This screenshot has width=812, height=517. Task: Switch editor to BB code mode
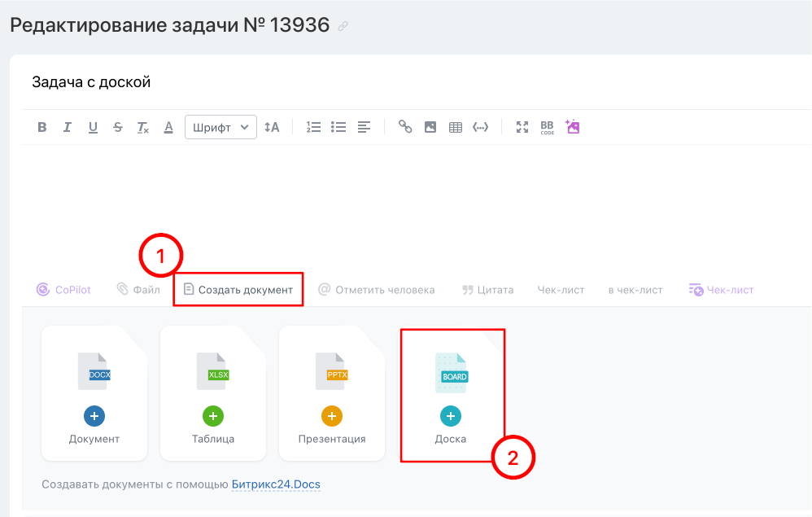(x=546, y=126)
